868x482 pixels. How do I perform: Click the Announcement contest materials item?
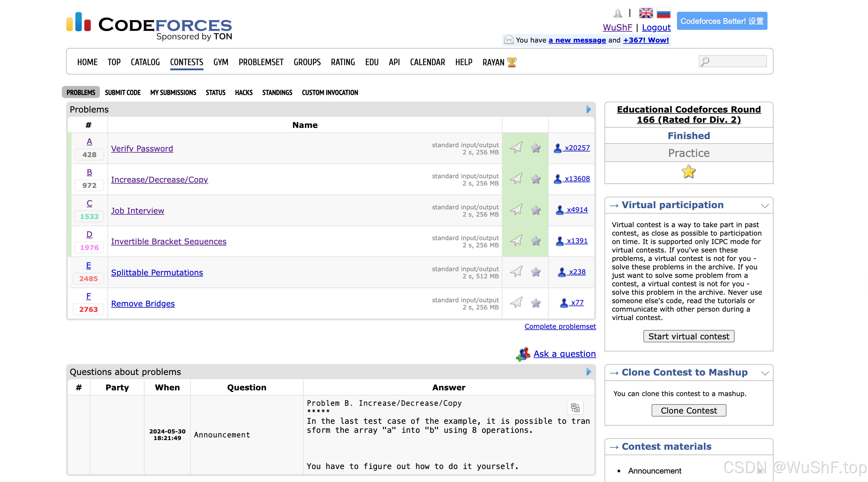(x=654, y=471)
